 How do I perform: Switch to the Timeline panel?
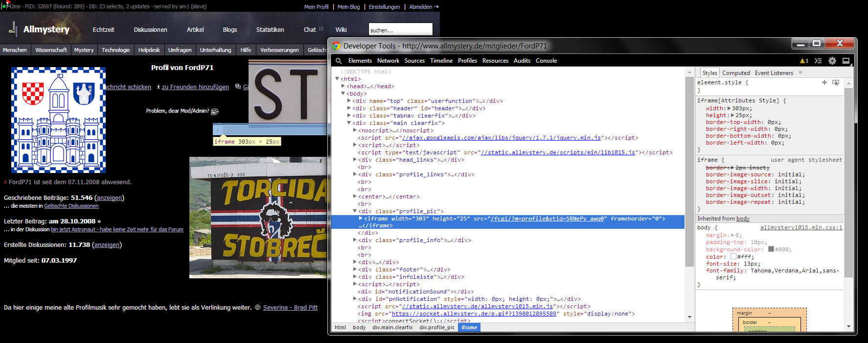(441, 61)
